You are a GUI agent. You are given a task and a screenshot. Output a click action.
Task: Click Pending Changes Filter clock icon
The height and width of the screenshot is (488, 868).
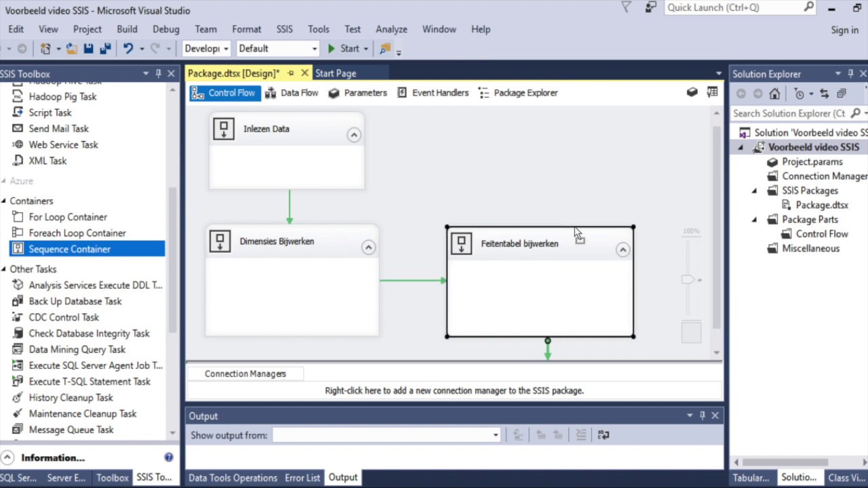click(800, 94)
